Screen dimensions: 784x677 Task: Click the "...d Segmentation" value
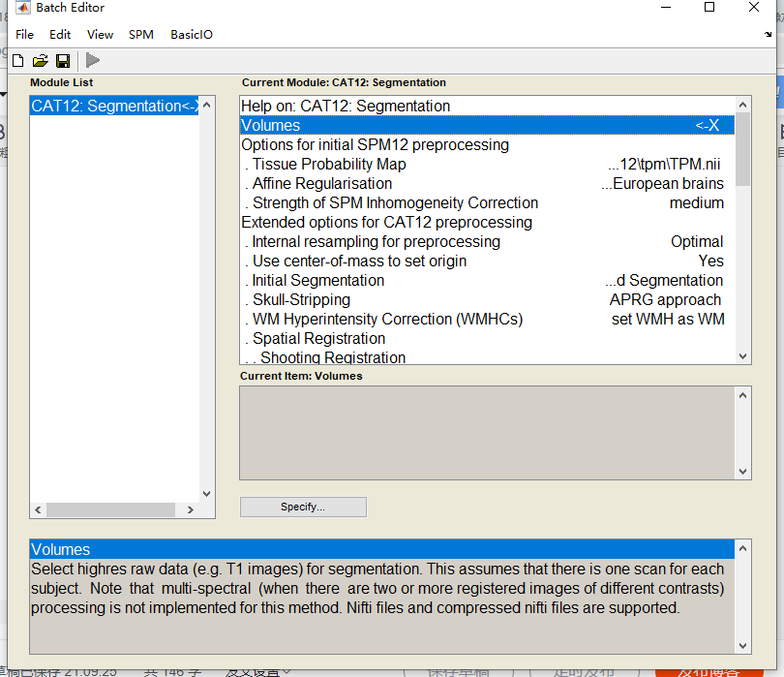click(664, 280)
